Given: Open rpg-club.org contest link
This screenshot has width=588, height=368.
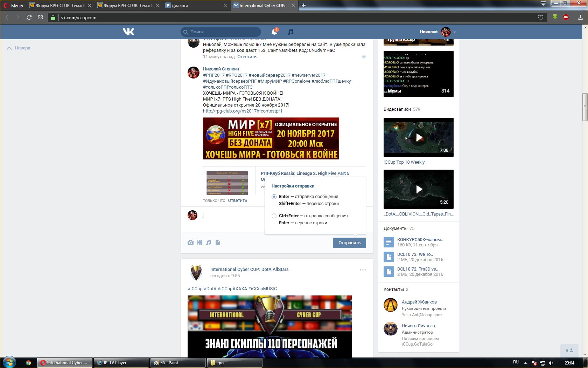Looking at the screenshot, I should coord(243,111).
